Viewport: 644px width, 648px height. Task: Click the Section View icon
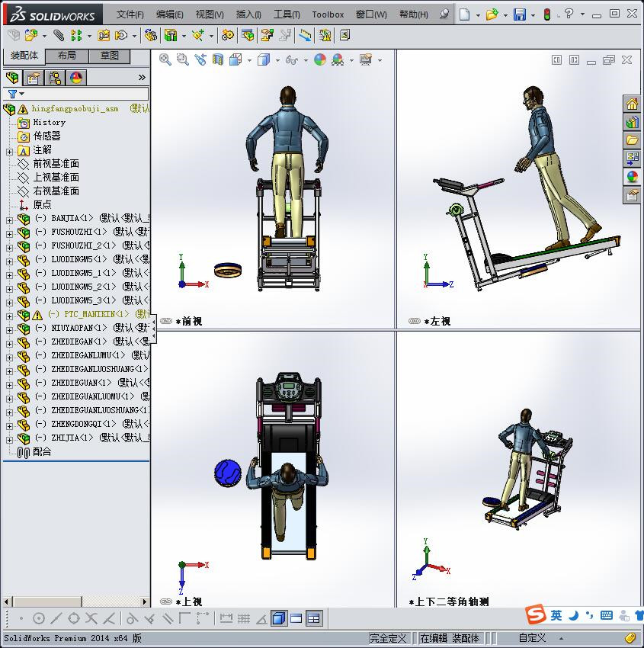[218, 59]
